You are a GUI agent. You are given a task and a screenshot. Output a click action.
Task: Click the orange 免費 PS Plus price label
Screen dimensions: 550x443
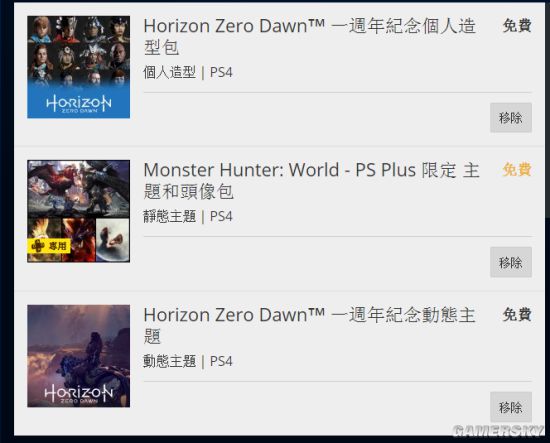pos(517,170)
